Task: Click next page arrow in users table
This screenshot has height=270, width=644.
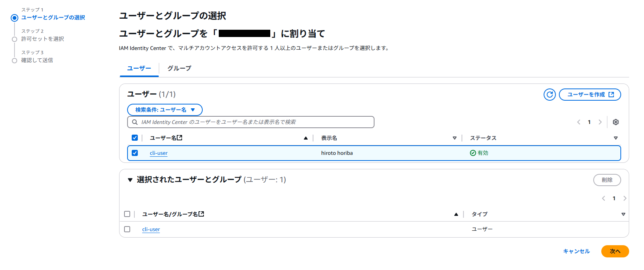Action: pyautogui.click(x=600, y=122)
